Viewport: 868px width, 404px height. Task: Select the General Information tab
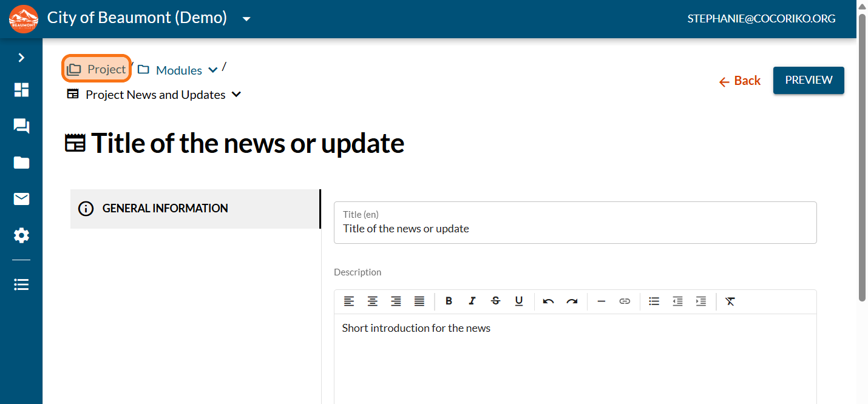195,209
